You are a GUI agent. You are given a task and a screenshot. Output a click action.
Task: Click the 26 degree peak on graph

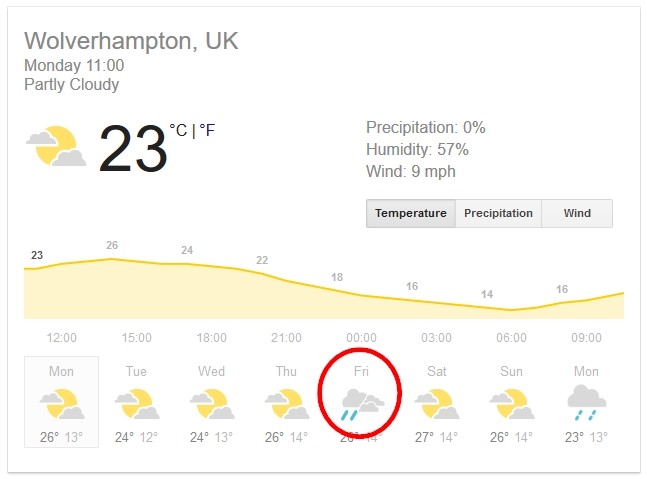tap(112, 245)
